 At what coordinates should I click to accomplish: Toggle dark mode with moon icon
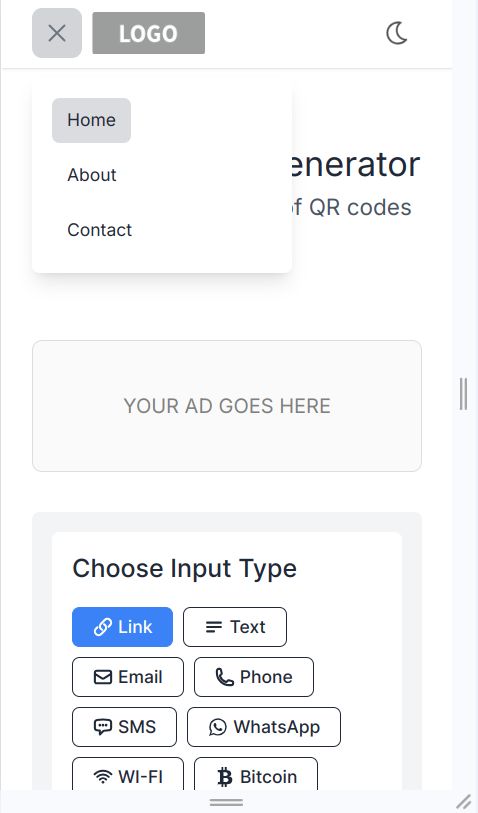coord(397,33)
